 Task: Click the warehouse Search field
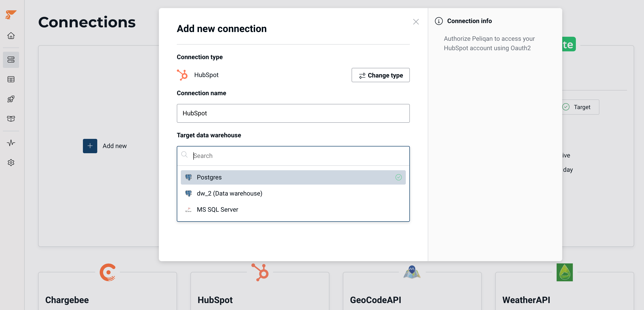click(x=293, y=155)
